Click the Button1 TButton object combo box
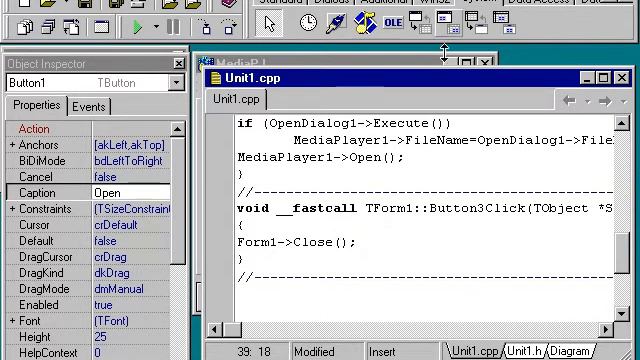The width and height of the screenshot is (640, 360). tap(95, 82)
